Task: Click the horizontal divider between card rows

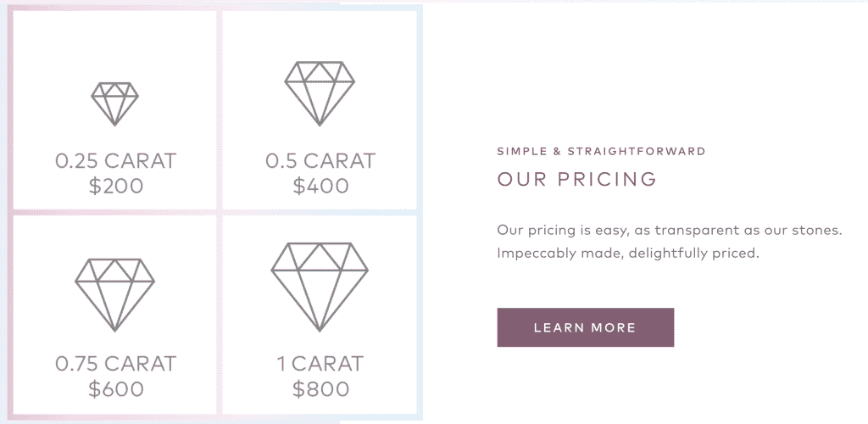Action: (x=214, y=213)
